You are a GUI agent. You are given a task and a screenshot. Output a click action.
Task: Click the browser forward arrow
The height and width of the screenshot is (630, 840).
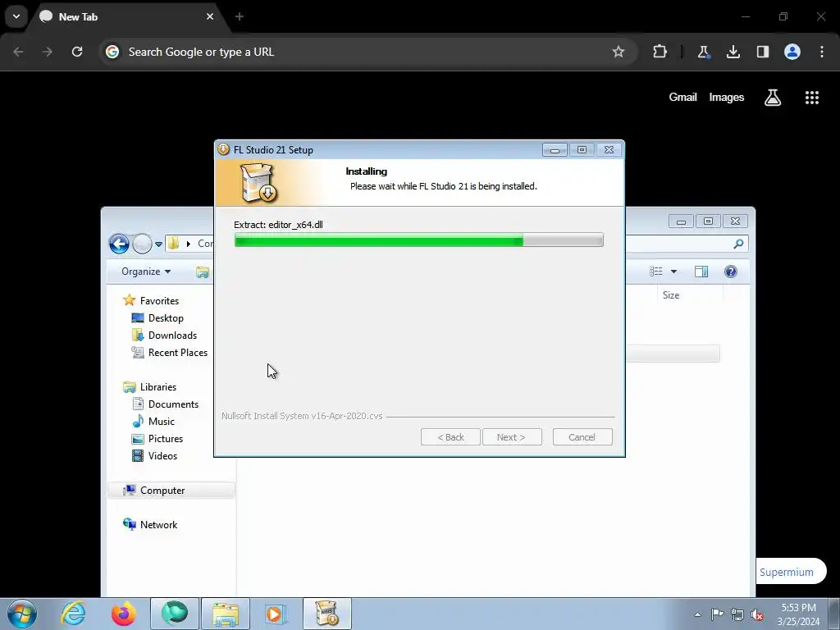coord(48,52)
